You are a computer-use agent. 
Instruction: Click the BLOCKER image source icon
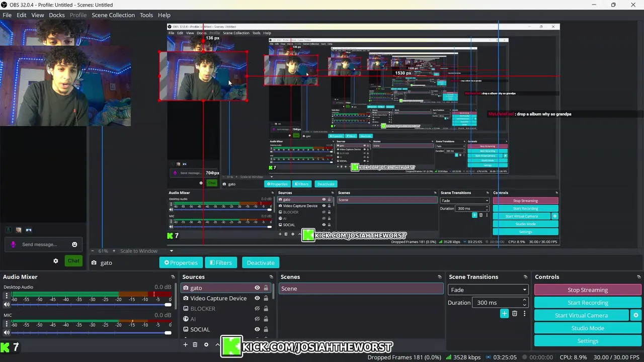[x=186, y=309]
